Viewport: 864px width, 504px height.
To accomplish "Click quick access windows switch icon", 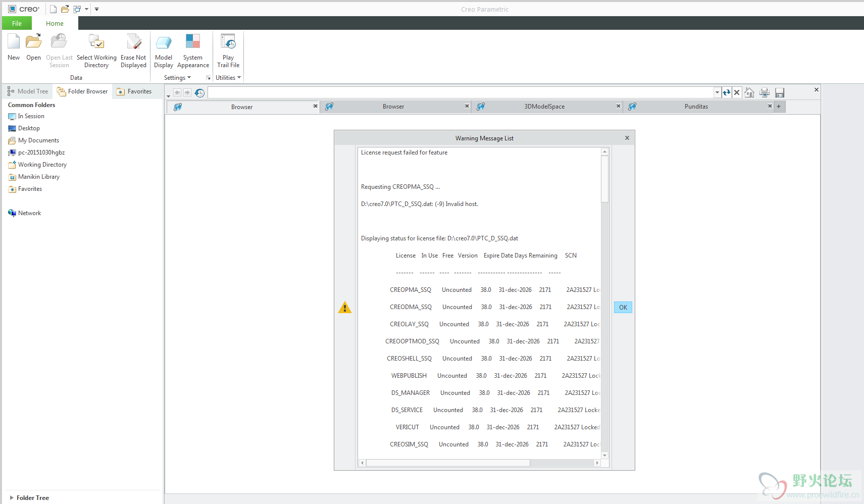I will click(x=77, y=9).
